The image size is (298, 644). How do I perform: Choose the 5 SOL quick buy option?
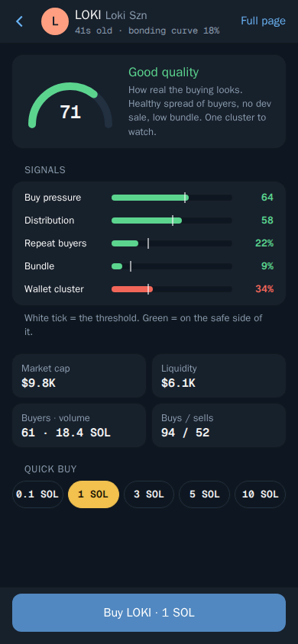[204, 494]
